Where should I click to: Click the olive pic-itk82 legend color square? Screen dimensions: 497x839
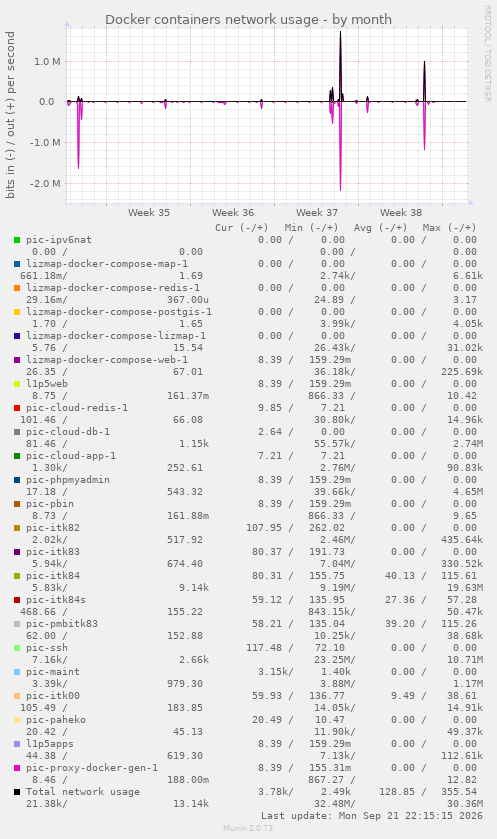(17, 528)
